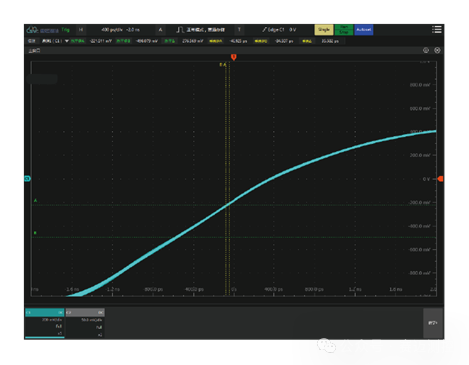Toggle the green Run Stop button
Screen dimensions: 469x365
344,30
